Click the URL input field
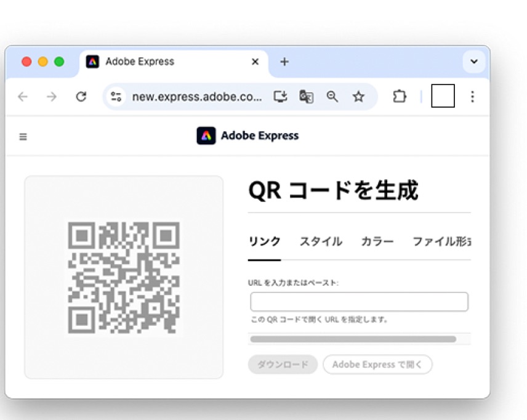This screenshot has width=527, height=420. coord(359,302)
